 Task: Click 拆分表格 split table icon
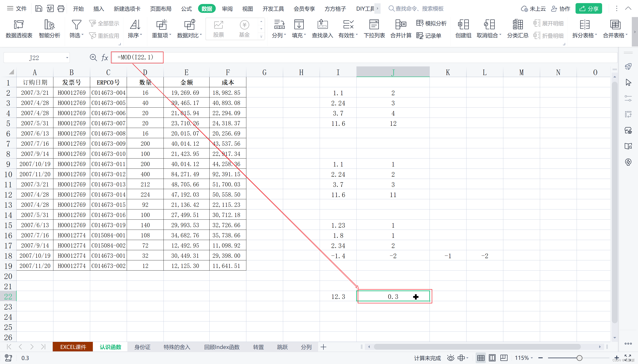click(584, 25)
